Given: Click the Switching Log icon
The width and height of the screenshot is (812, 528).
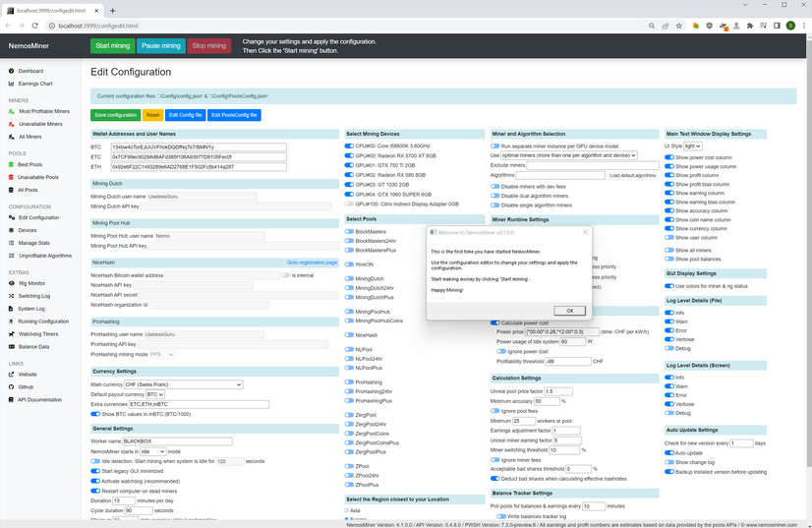Looking at the screenshot, I should point(12,296).
